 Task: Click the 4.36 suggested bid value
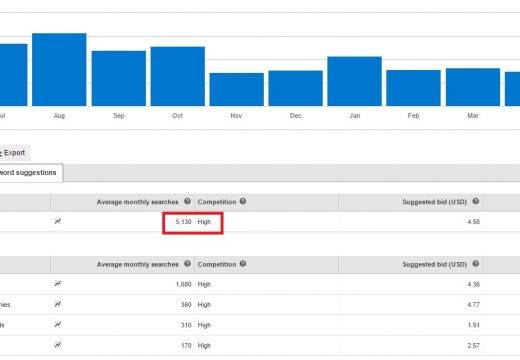(x=474, y=284)
